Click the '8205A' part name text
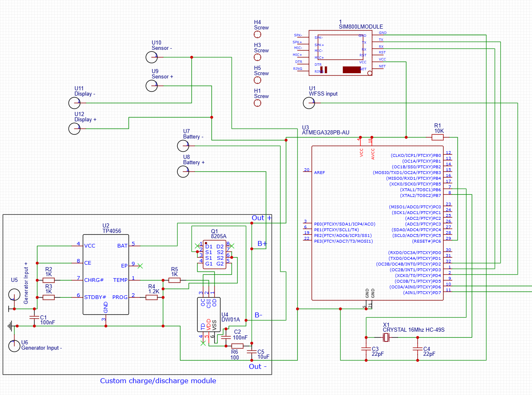Image resolution: width=532 pixels, height=395 pixels. [219, 236]
